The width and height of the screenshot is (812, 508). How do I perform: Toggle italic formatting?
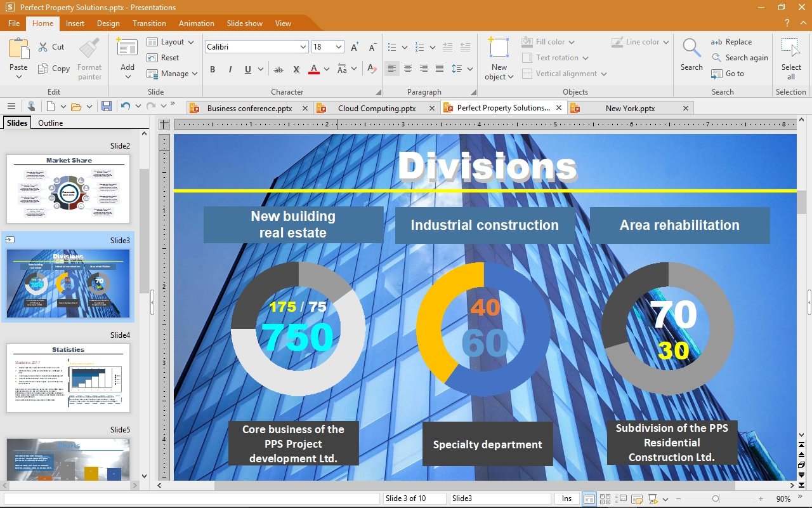pos(230,69)
